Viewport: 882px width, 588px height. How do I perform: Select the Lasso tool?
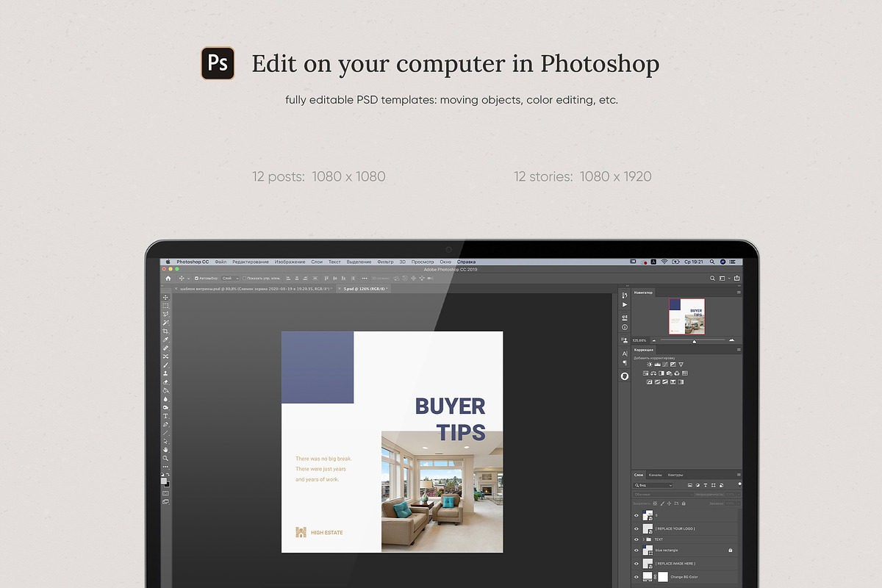166,314
